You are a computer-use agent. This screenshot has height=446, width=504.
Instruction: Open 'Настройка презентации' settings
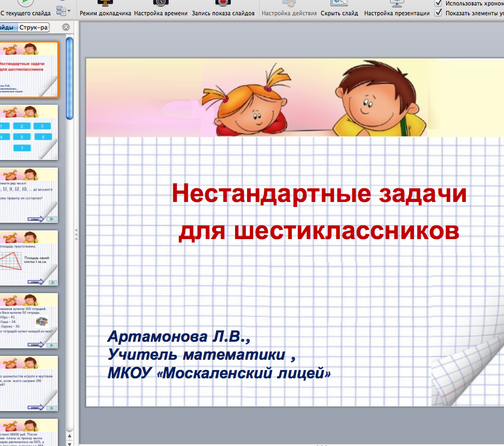397,9
